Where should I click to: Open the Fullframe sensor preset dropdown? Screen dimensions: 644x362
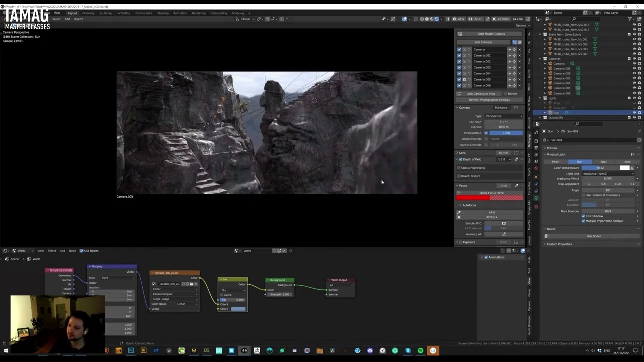[502, 108]
